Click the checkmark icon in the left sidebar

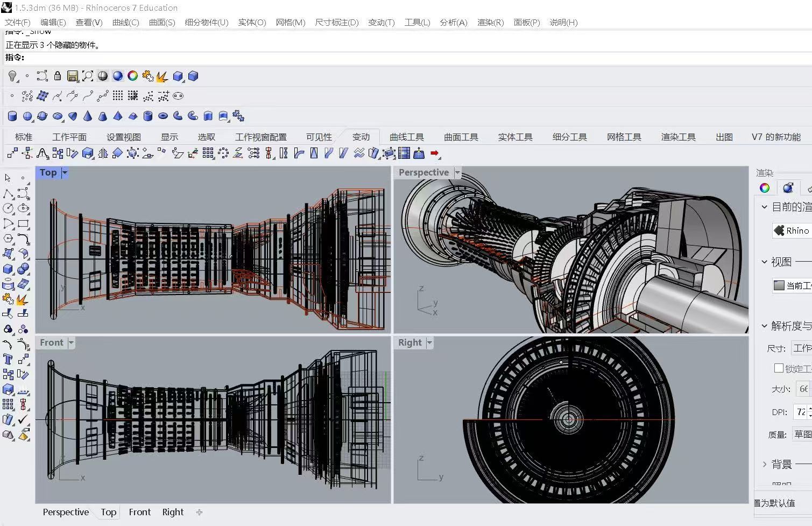click(23, 419)
